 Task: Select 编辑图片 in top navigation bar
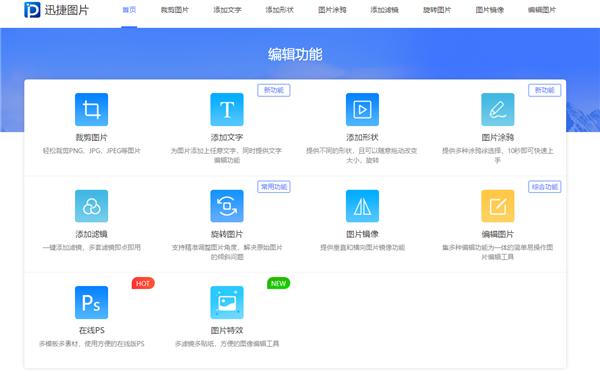pos(542,10)
